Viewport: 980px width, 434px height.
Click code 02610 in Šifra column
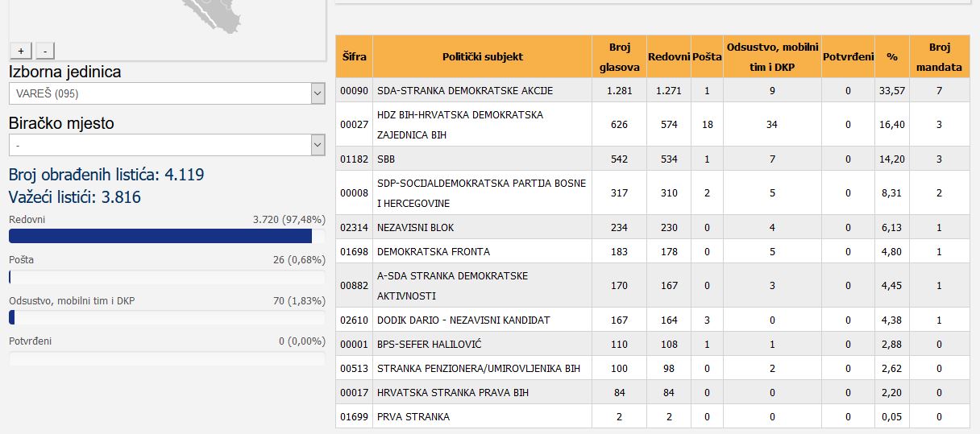pos(354,320)
